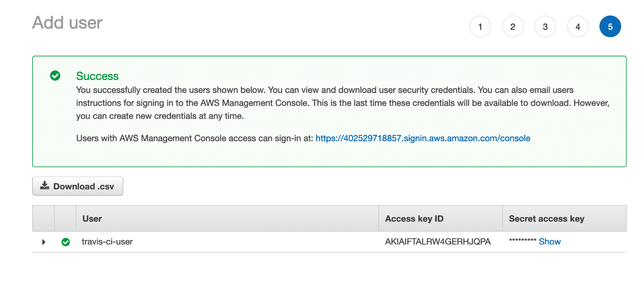Select the access key ID AKIAIFTALRW4GERHJQPA
This screenshot has height=286, width=644.
click(x=438, y=242)
